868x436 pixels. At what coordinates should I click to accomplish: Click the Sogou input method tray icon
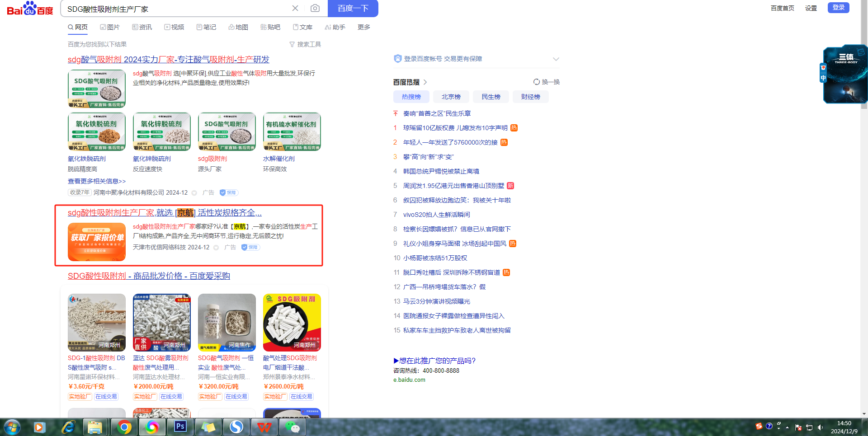[759, 426]
